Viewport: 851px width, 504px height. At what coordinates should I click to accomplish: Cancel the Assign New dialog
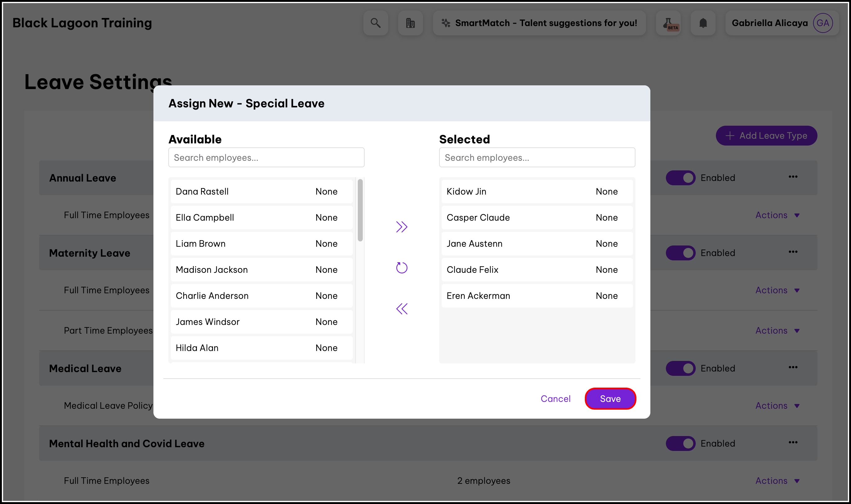tap(555, 399)
